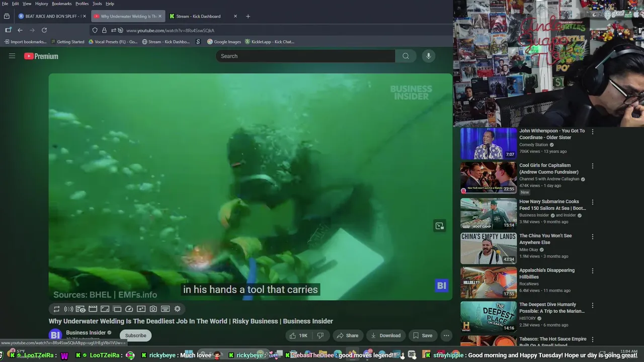The height and width of the screenshot is (362, 644).
Task: Open the Tools menu
Action: 97,4
